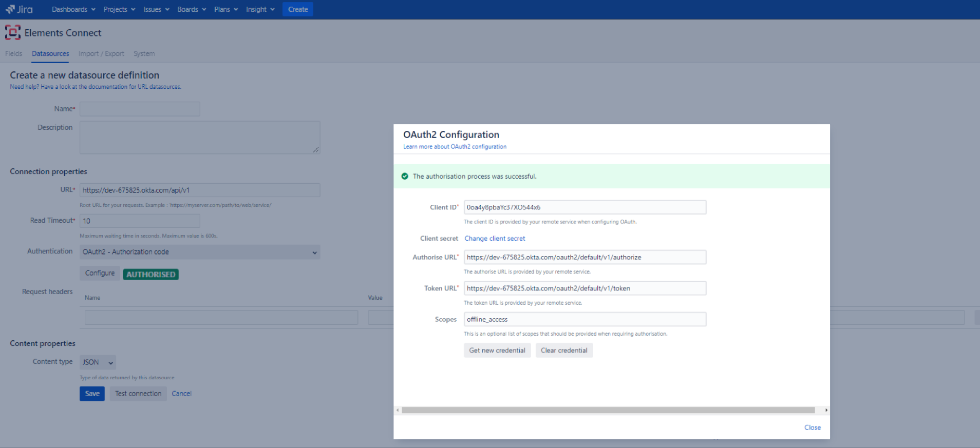Save the datasource definition
The width and height of the screenshot is (980, 448).
tap(92, 394)
